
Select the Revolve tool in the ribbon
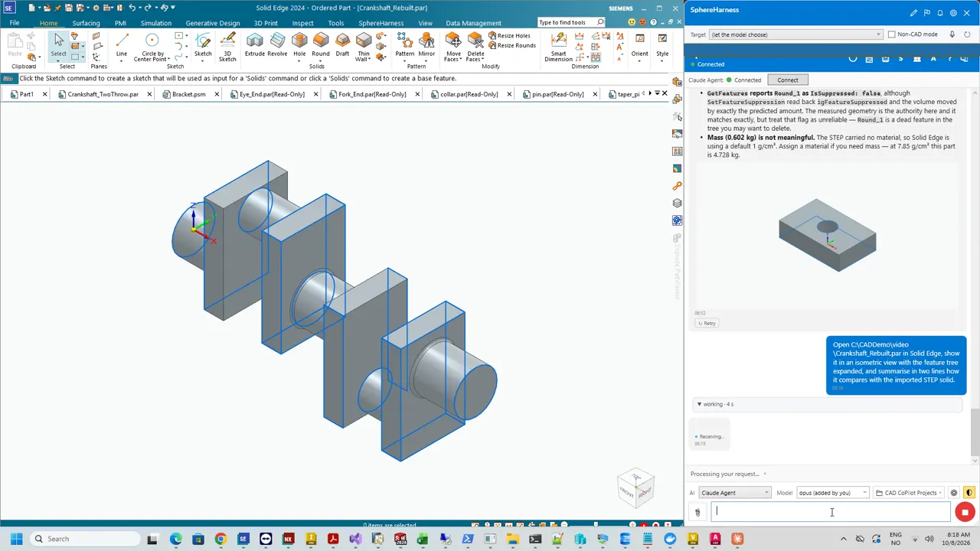click(277, 44)
